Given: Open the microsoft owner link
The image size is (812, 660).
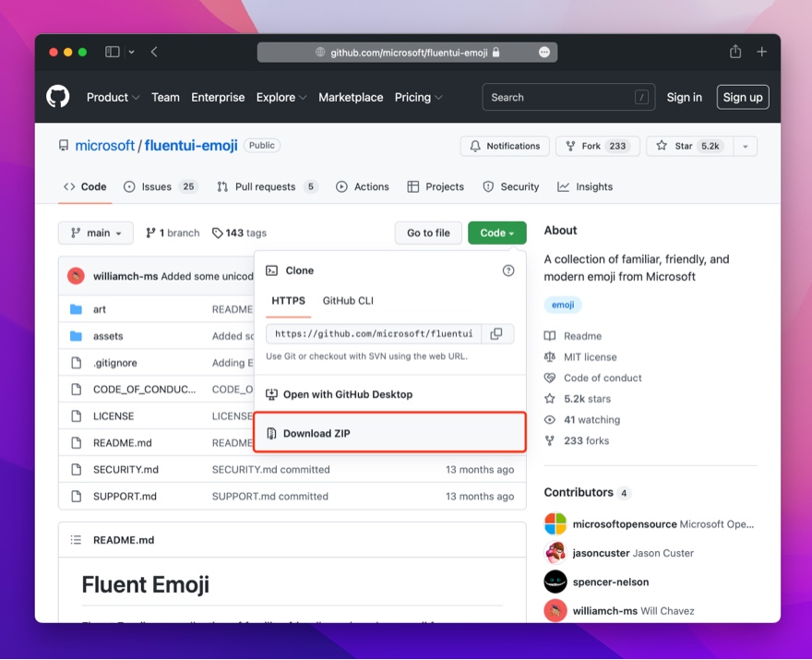Looking at the screenshot, I should (x=104, y=146).
